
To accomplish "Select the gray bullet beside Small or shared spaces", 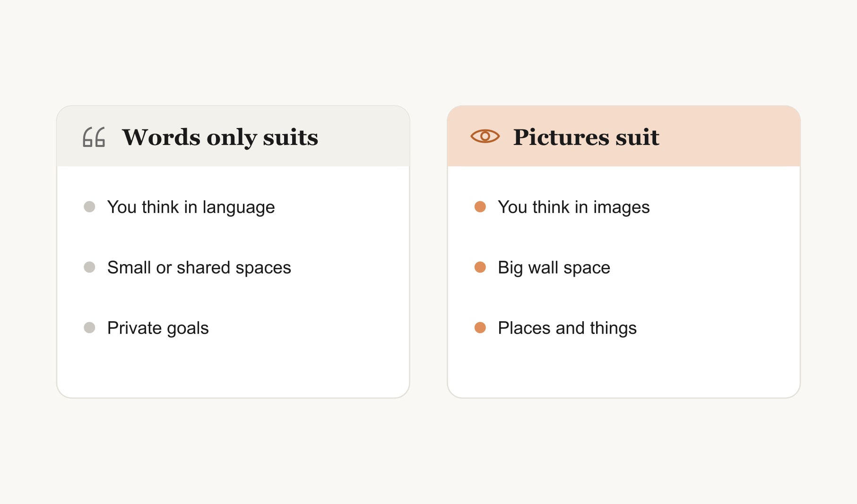I will [89, 267].
